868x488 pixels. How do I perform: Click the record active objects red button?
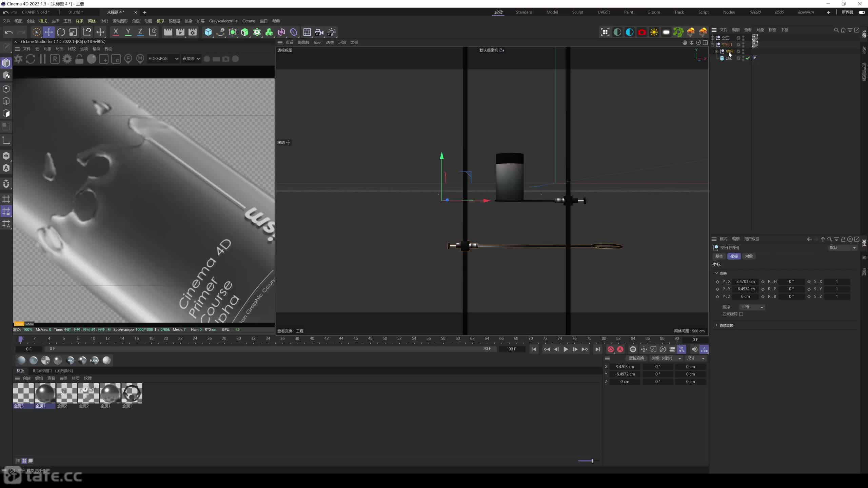pyautogui.click(x=611, y=349)
